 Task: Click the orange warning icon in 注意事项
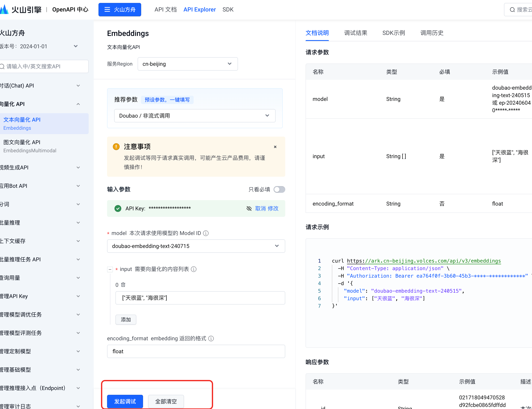[x=116, y=146]
